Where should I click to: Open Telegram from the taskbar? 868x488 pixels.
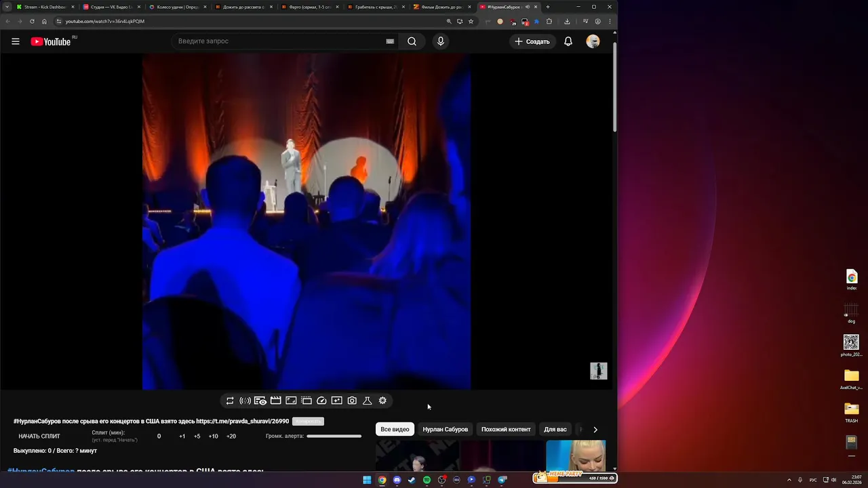tap(502, 480)
